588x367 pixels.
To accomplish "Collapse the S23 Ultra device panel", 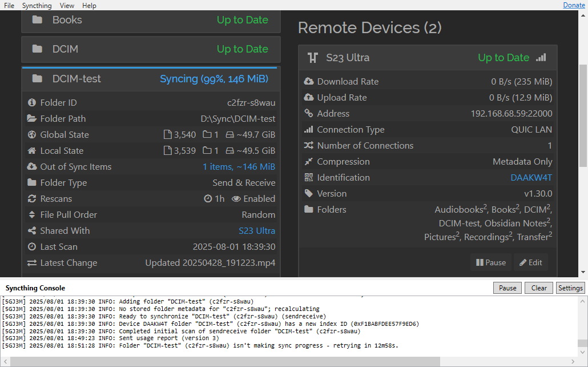I will [x=428, y=58].
